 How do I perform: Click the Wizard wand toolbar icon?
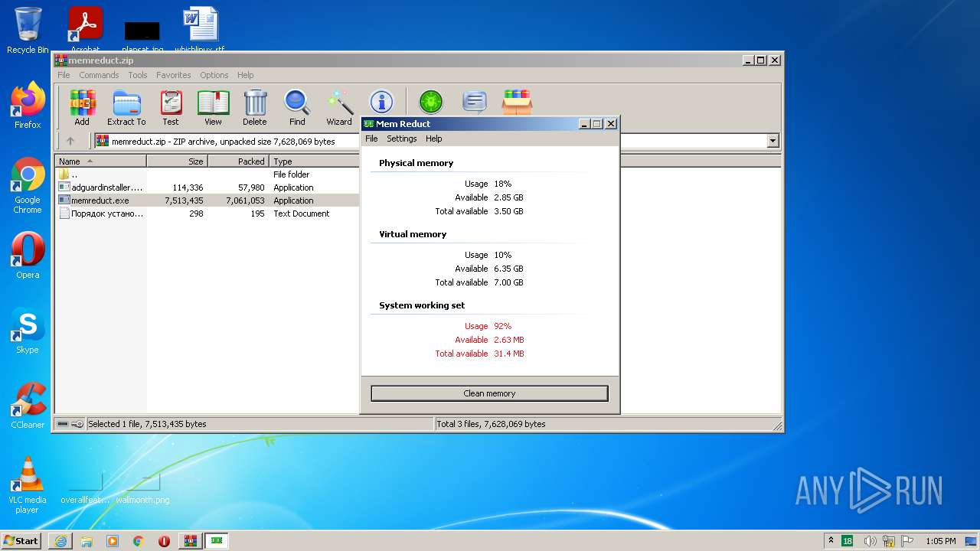(x=339, y=107)
